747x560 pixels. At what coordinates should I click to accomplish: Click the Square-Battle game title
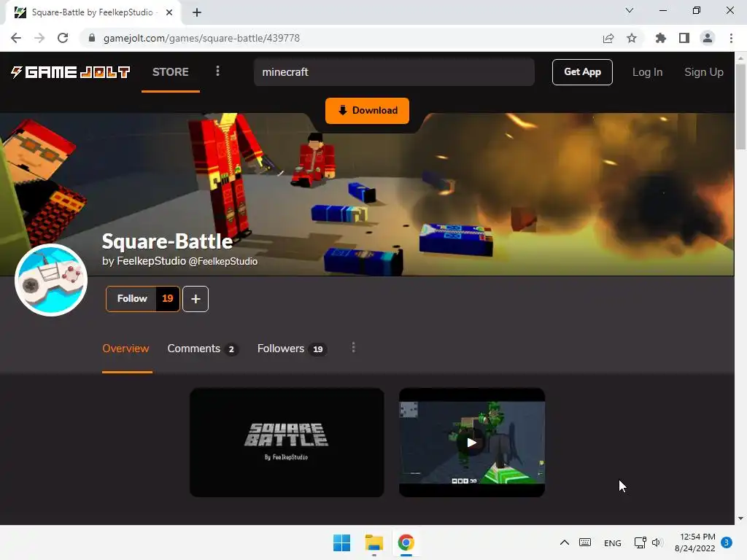(167, 241)
